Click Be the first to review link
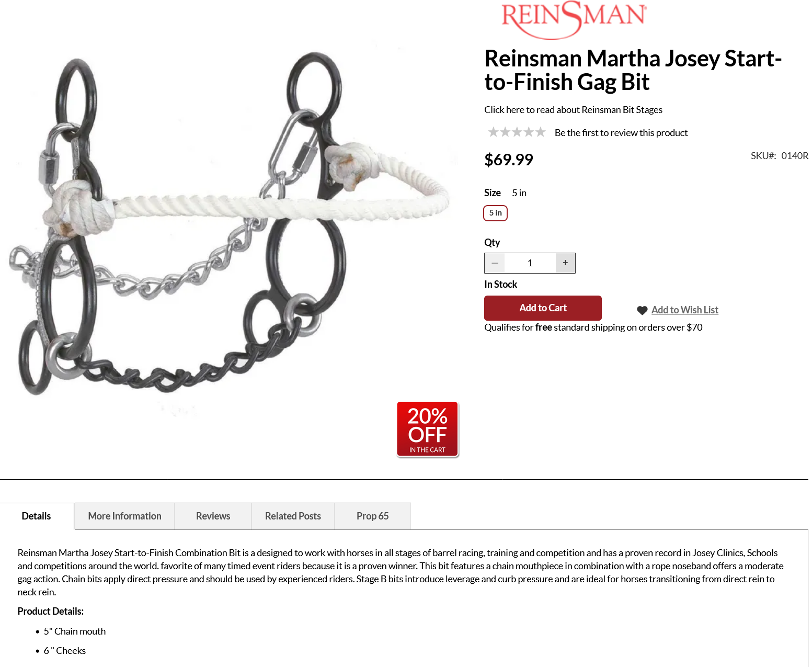The width and height of the screenshot is (812, 667). point(621,133)
